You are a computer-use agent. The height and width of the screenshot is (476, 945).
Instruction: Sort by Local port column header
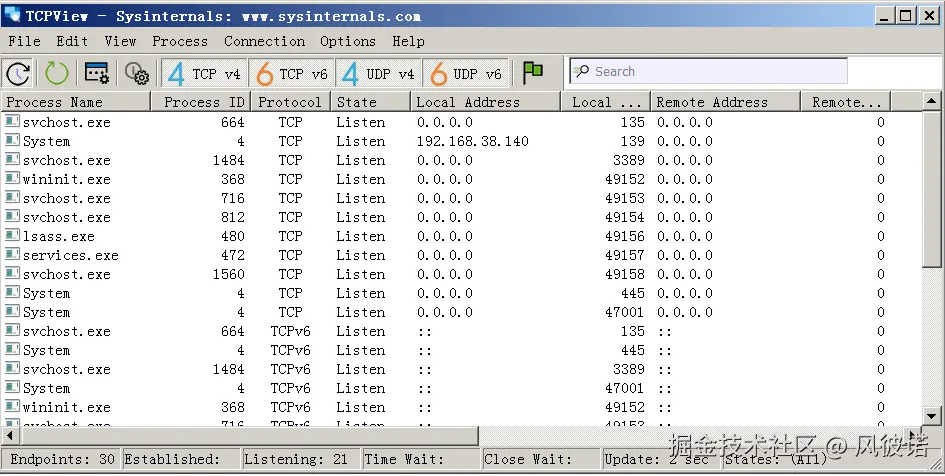[606, 102]
